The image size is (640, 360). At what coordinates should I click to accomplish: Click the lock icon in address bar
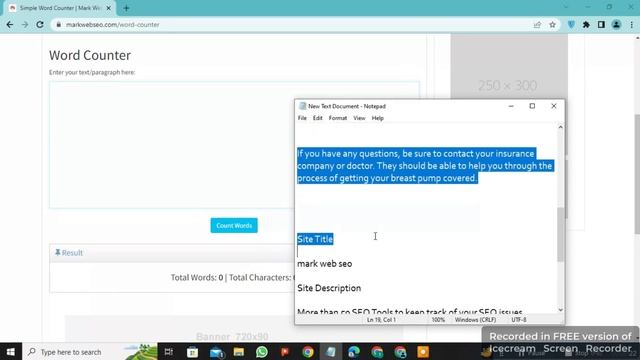click(x=59, y=24)
